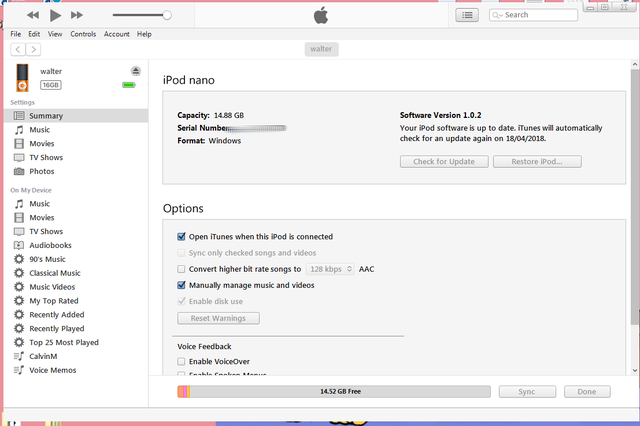The height and width of the screenshot is (426, 640).
Task: Click the orange iPod nano device icon
Action: tap(22, 78)
